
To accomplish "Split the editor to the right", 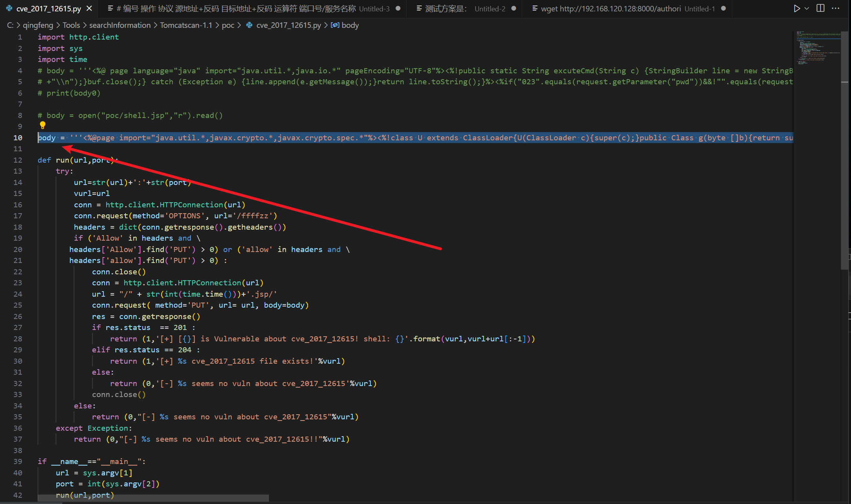I will (820, 8).
